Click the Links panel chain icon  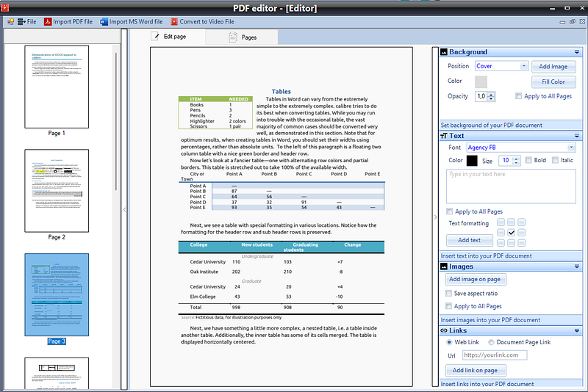pos(444,330)
